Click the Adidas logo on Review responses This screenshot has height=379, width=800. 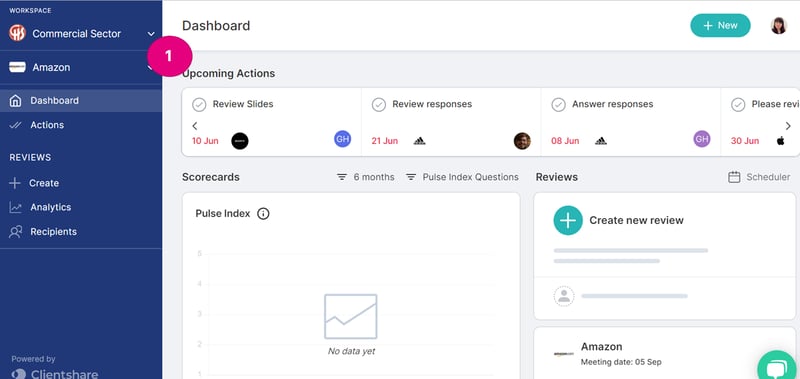[419, 141]
